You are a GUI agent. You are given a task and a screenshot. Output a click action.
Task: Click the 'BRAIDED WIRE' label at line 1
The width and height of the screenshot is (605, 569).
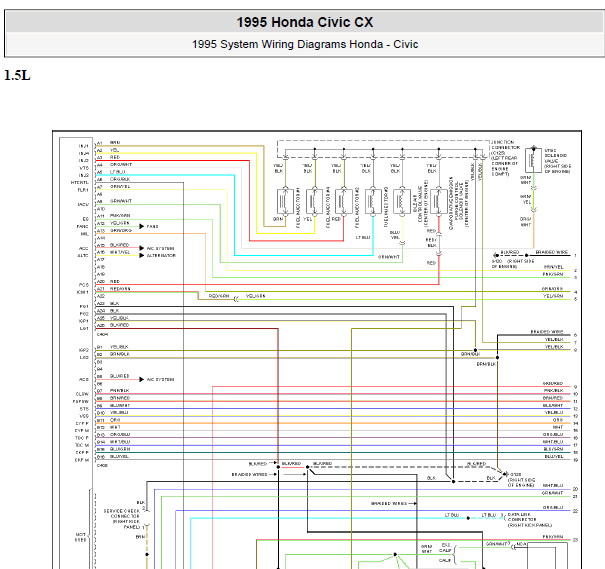coord(552,252)
